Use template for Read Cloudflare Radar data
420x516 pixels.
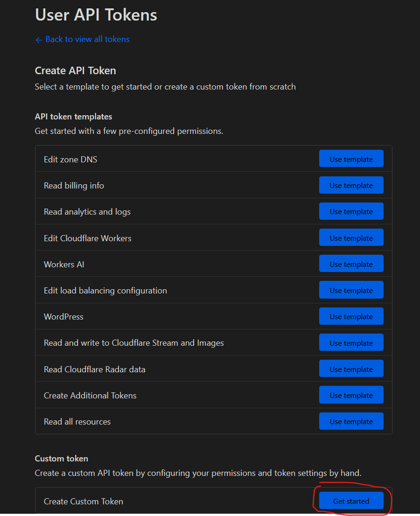tap(351, 369)
